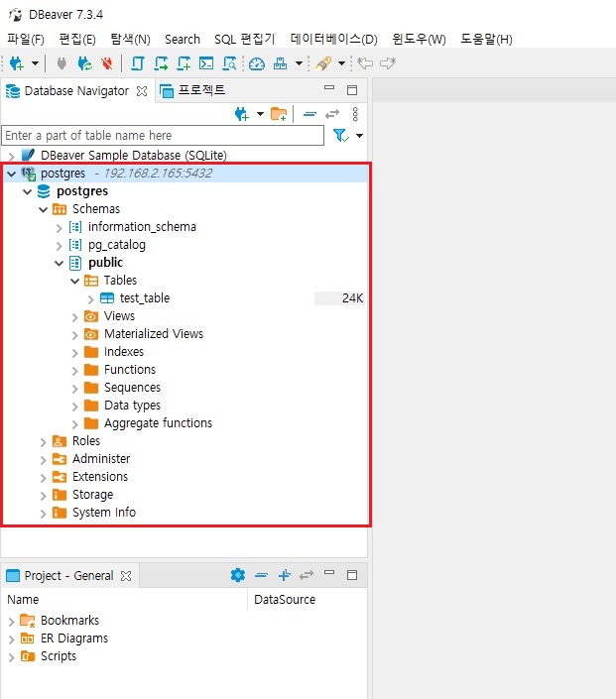Open dropdown beside navigator New Connection icon
The width and height of the screenshot is (616, 699).
click(260, 114)
